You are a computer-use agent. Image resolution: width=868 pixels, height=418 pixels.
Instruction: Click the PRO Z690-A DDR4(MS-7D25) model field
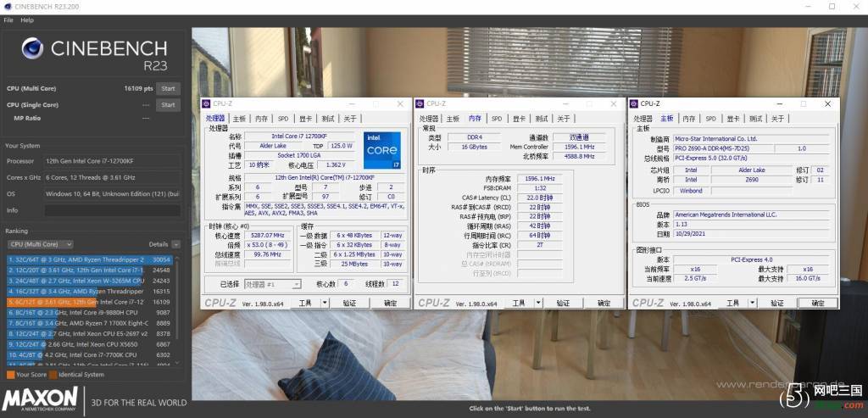[x=722, y=149]
